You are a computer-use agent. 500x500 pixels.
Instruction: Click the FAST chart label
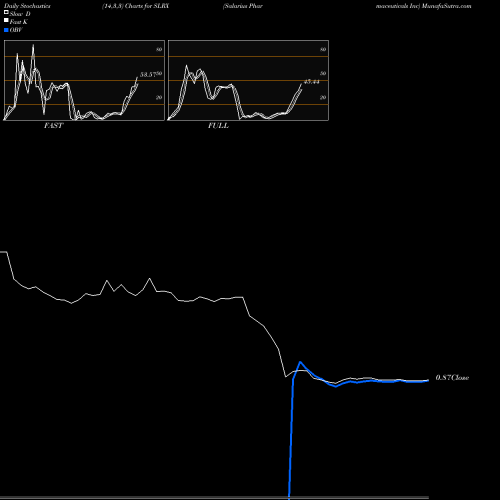(x=53, y=126)
